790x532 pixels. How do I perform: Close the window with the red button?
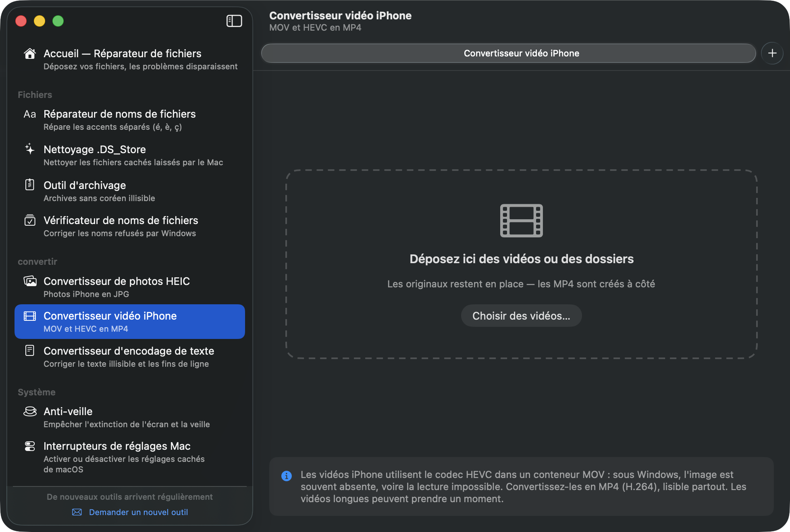tap(21, 21)
